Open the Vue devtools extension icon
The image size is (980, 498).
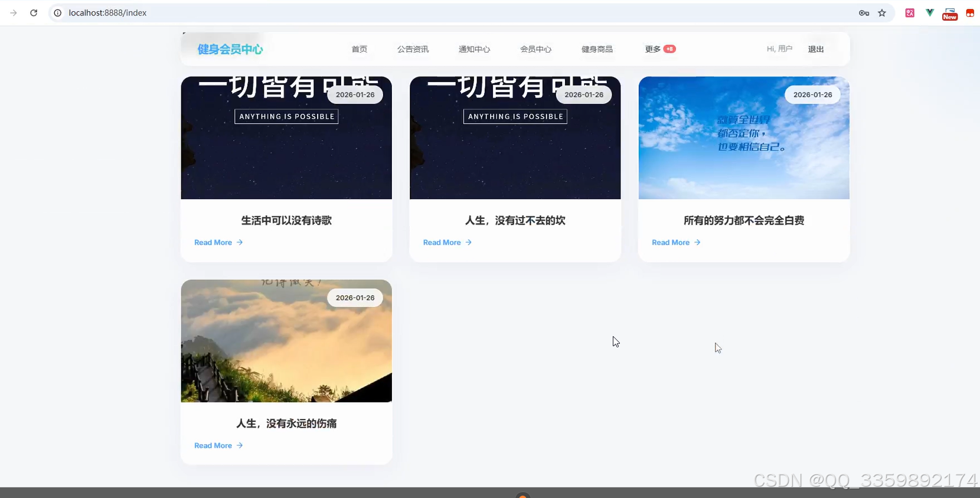pos(930,12)
